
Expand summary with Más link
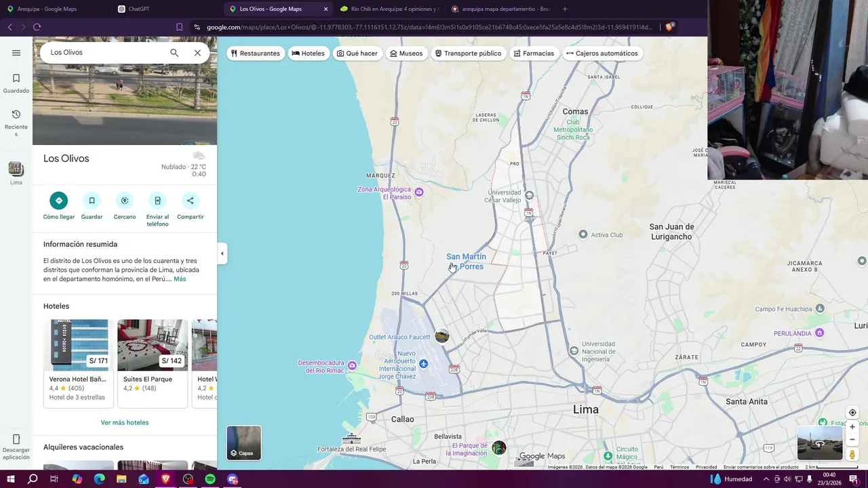coord(180,279)
